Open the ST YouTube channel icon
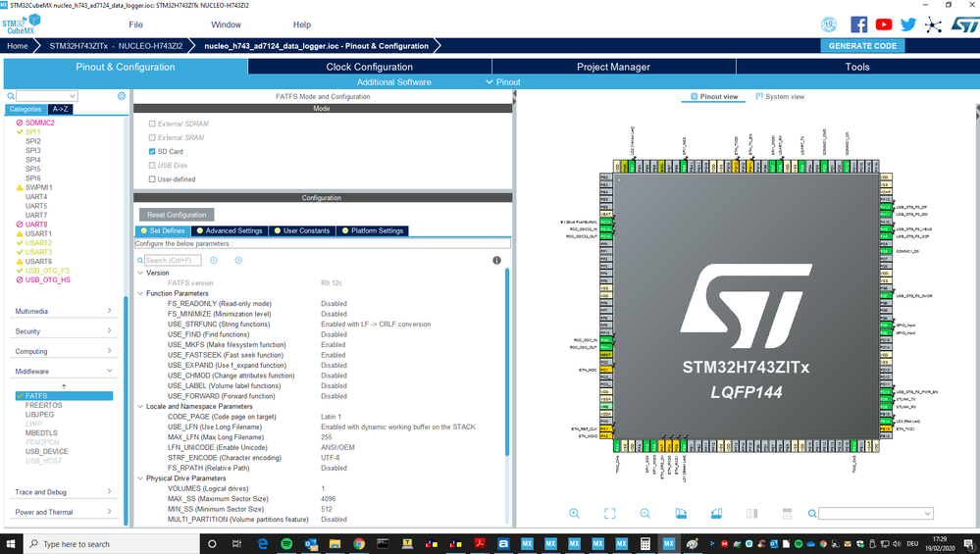Viewport: 980px width, 554px height. [x=883, y=25]
